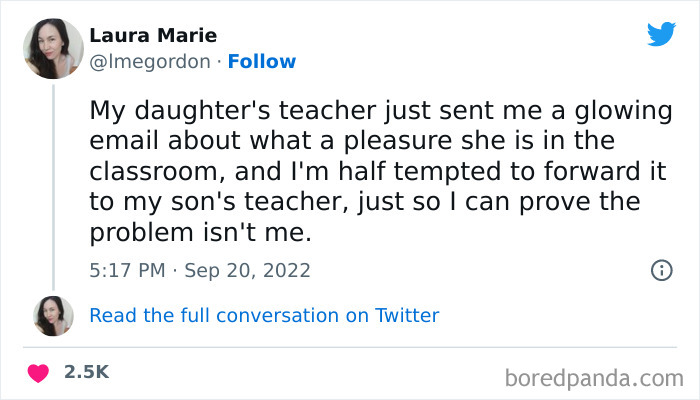
Task: Click the @lmegordon handle
Action: coord(150,62)
